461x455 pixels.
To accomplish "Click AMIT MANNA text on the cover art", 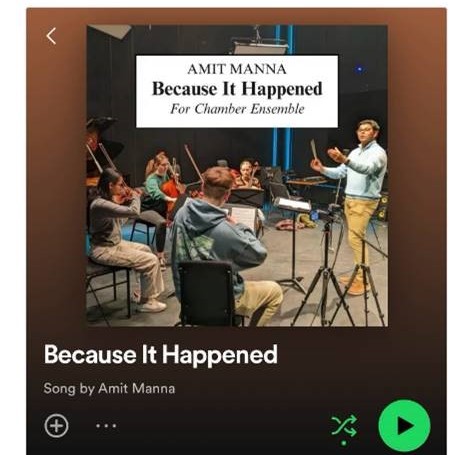I will pos(237,69).
